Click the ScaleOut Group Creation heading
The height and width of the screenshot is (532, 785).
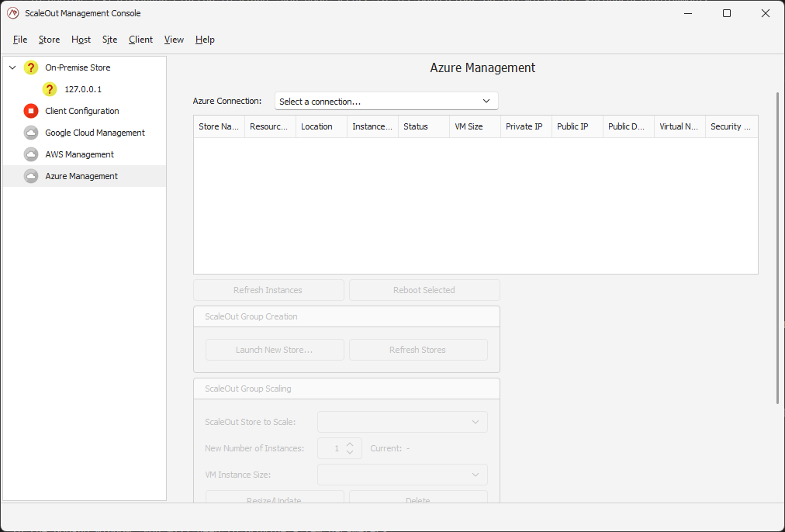click(x=251, y=317)
